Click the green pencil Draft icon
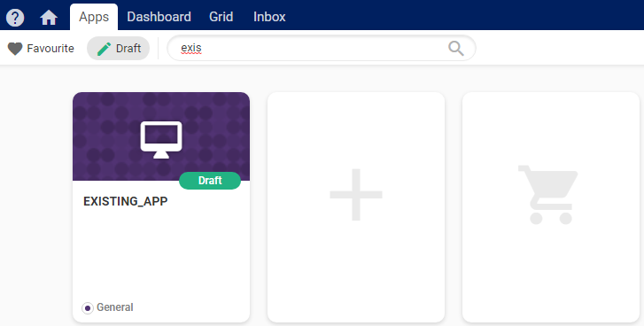 [104, 49]
